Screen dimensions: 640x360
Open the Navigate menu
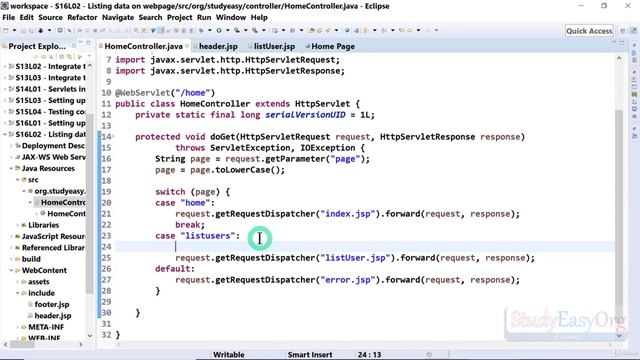pos(118,18)
